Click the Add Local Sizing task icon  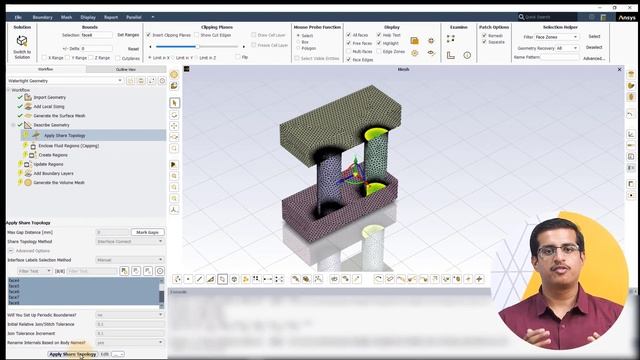28,107
